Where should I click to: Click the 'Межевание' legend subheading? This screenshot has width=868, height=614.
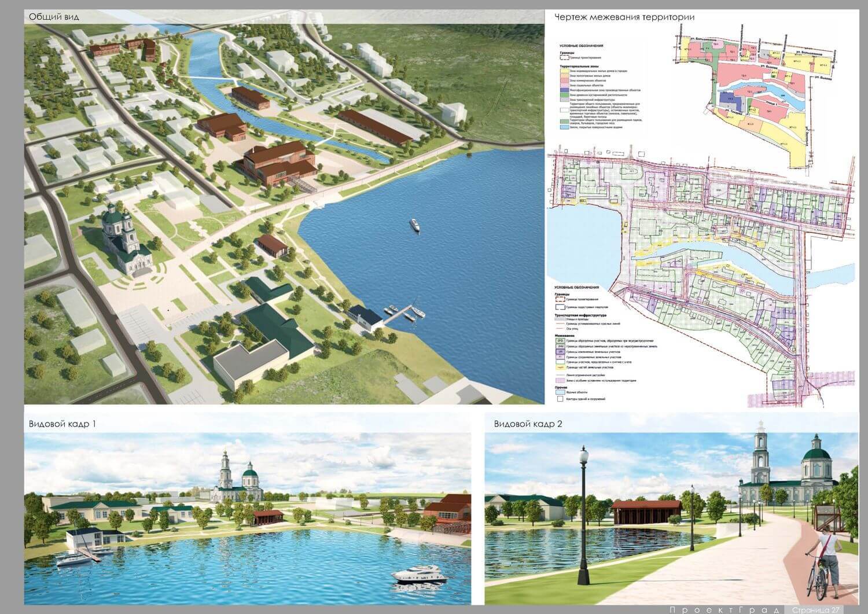point(564,336)
